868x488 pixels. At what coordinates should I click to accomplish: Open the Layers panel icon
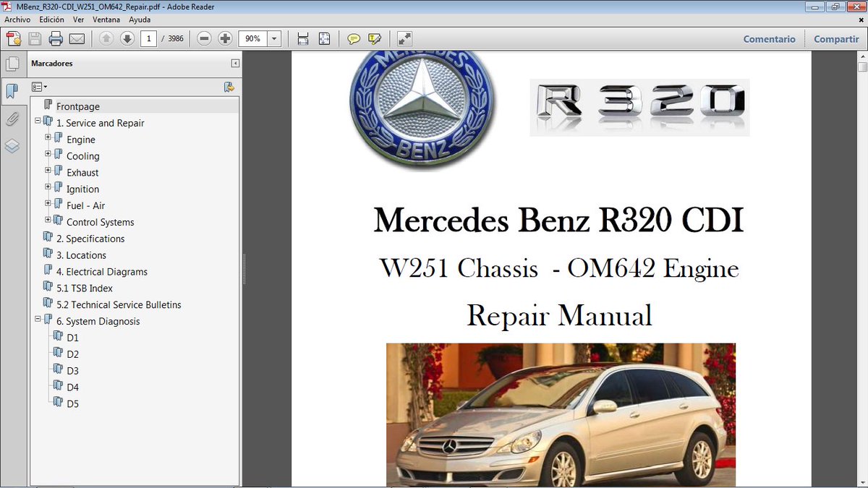12,146
